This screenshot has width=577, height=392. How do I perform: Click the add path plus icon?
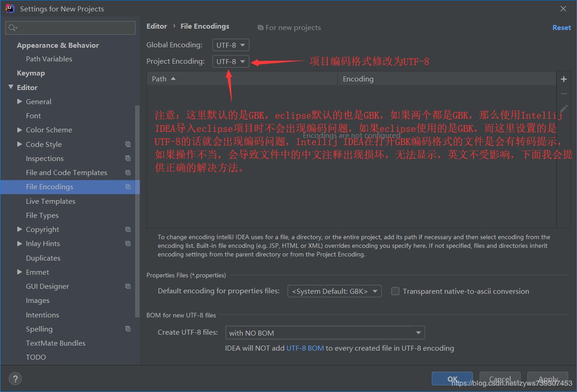pos(564,79)
